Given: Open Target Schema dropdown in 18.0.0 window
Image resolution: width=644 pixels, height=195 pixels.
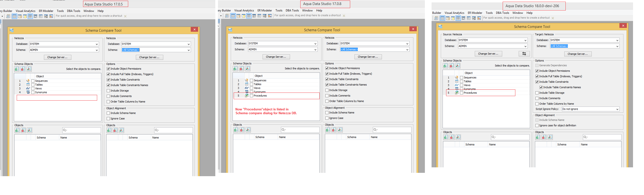Looking at the screenshot, I should tap(618, 46).
